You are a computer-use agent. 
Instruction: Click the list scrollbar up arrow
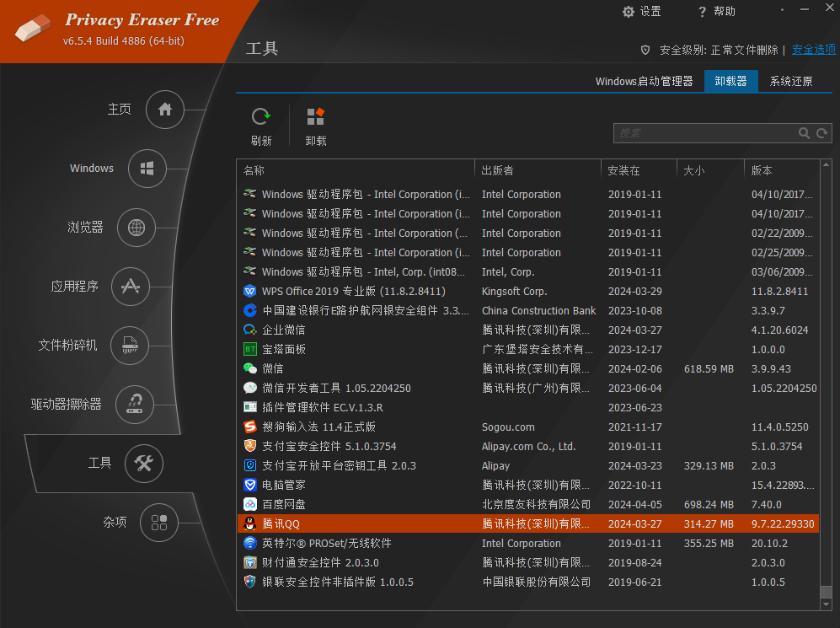(x=826, y=165)
